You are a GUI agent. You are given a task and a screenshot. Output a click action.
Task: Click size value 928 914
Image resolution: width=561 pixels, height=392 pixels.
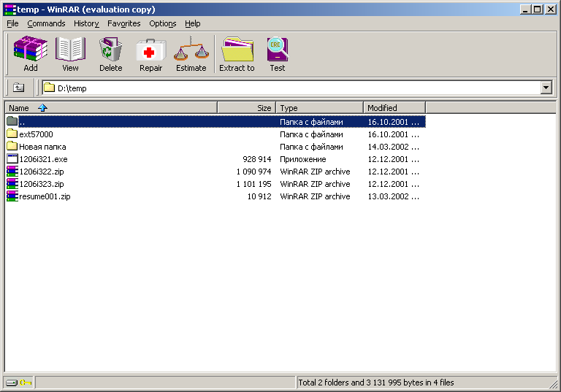[257, 159]
